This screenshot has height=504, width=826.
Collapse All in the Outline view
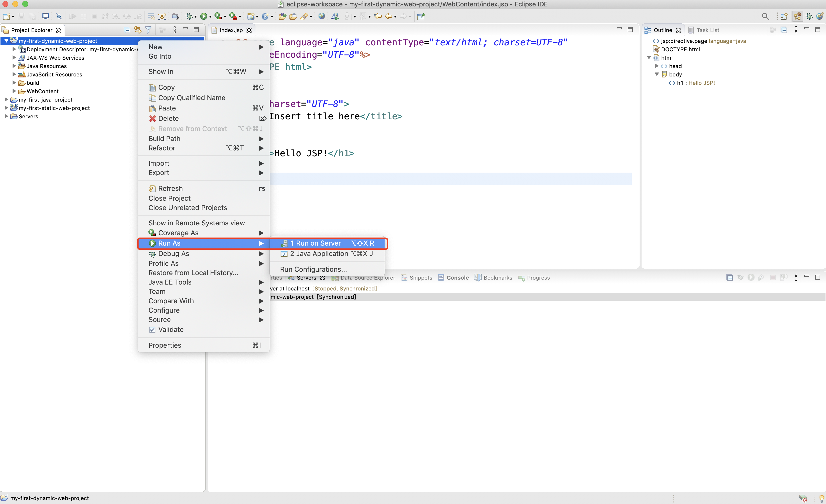tap(784, 30)
